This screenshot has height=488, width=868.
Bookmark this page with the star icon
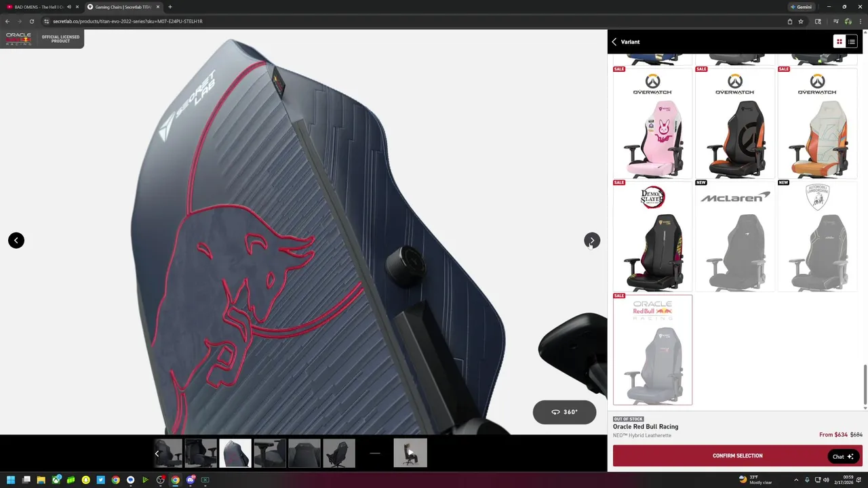coord(801,21)
